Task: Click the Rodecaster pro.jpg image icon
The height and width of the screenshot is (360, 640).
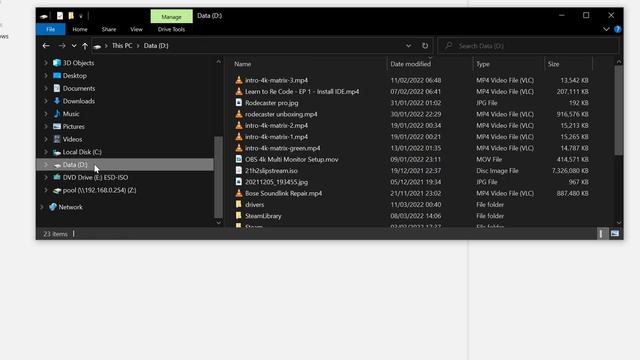Action: point(239,103)
